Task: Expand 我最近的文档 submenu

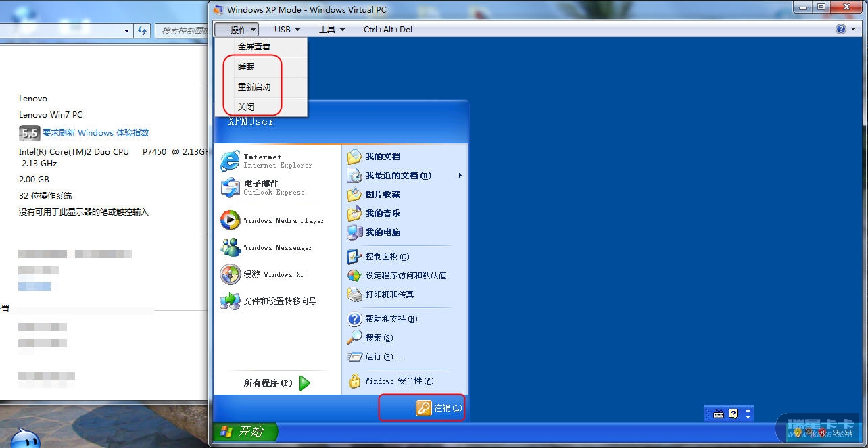Action: coord(404,176)
